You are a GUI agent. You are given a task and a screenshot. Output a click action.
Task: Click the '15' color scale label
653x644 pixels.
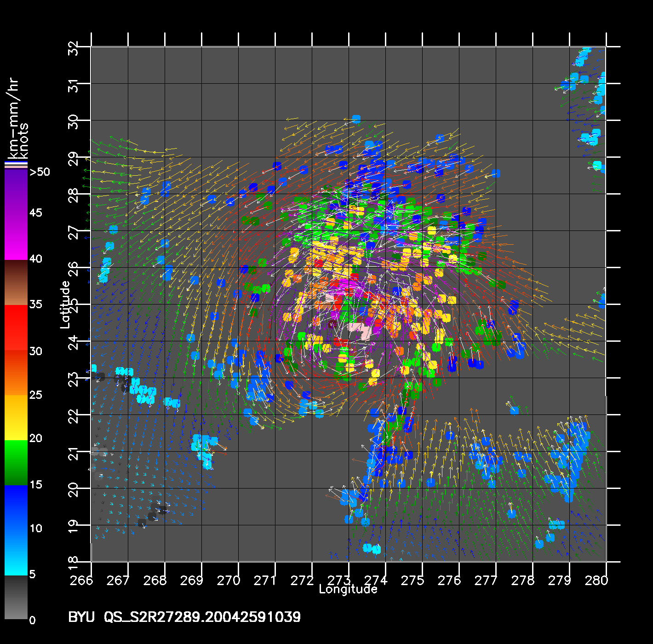click(x=36, y=484)
